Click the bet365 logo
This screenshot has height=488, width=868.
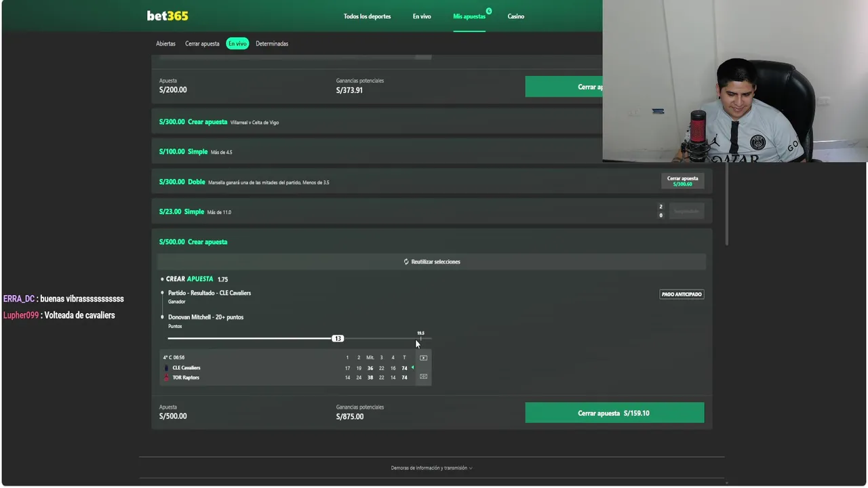pos(167,16)
